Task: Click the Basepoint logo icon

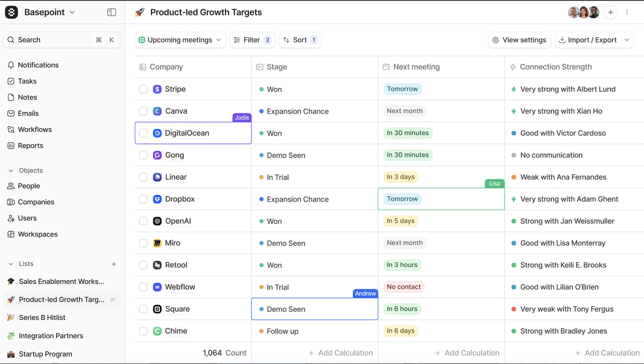Action: (x=11, y=12)
